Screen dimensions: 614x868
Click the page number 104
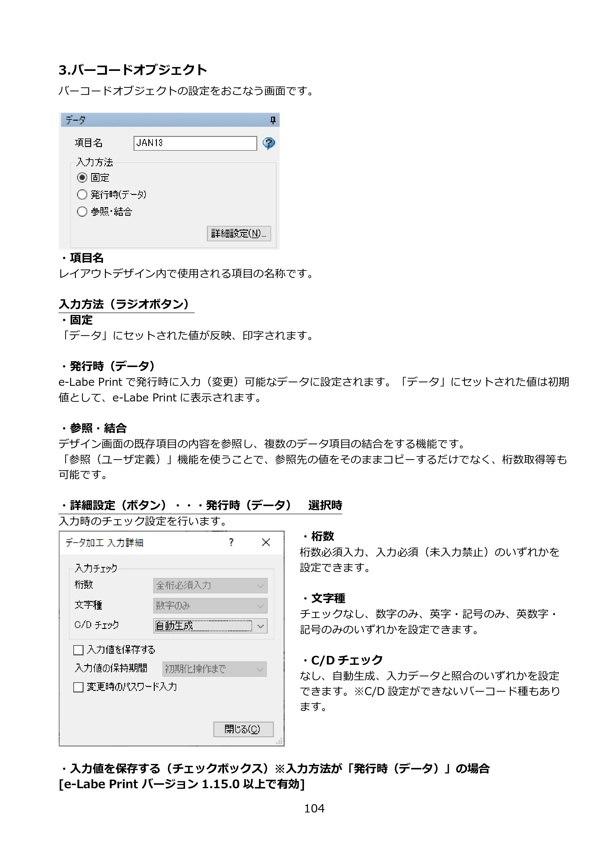click(314, 808)
